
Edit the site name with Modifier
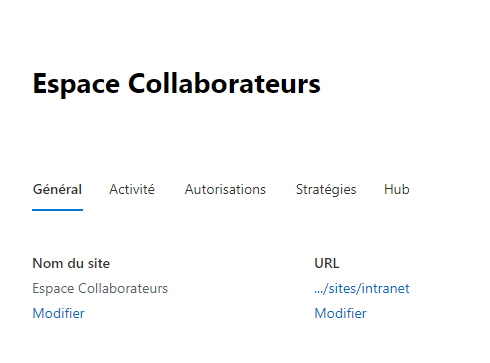(58, 313)
